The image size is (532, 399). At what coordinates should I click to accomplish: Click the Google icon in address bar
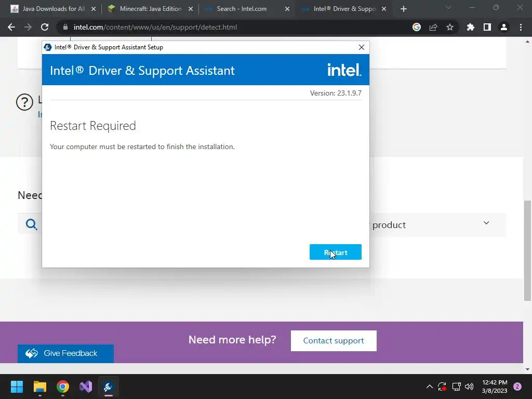(417, 27)
